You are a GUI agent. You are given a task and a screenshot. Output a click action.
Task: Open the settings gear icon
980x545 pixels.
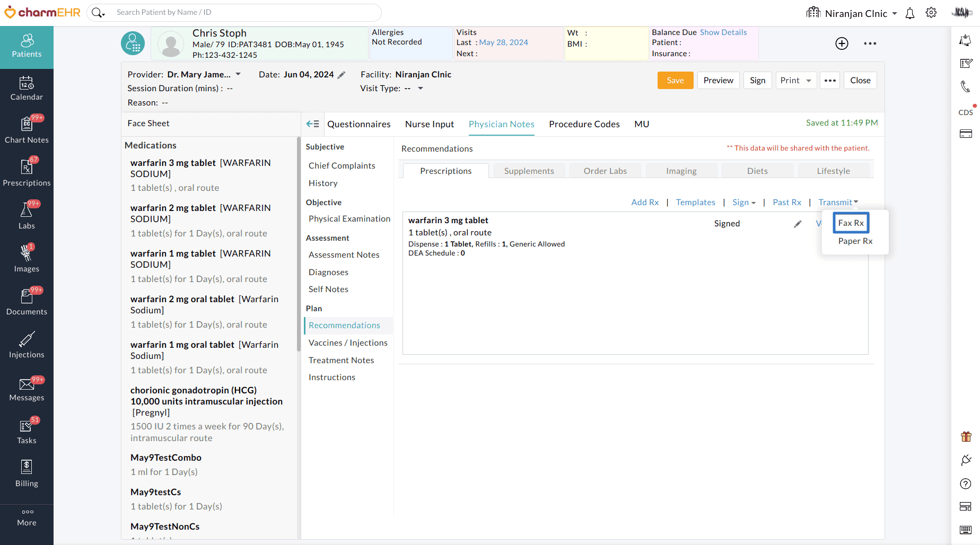pyautogui.click(x=931, y=13)
